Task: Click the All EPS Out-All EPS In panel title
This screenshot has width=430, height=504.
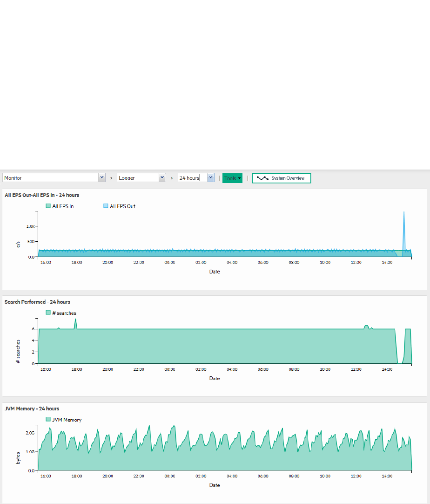Action: pyautogui.click(x=42, y=195)
